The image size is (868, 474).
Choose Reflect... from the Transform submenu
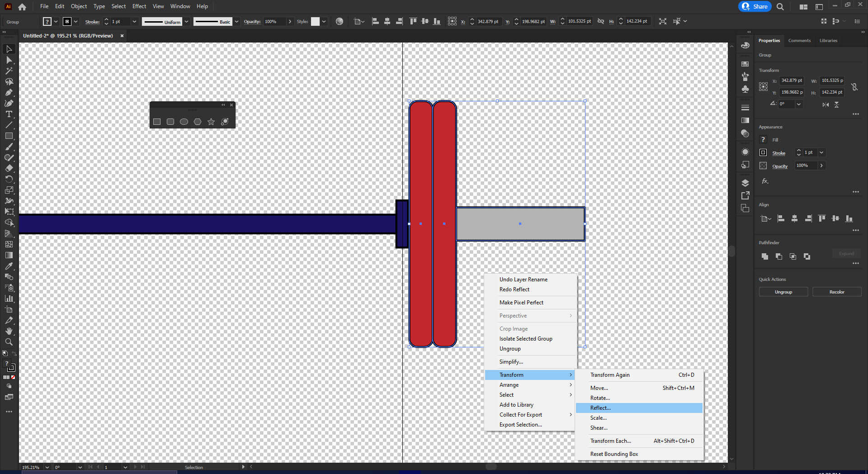(x=600, y=408)
